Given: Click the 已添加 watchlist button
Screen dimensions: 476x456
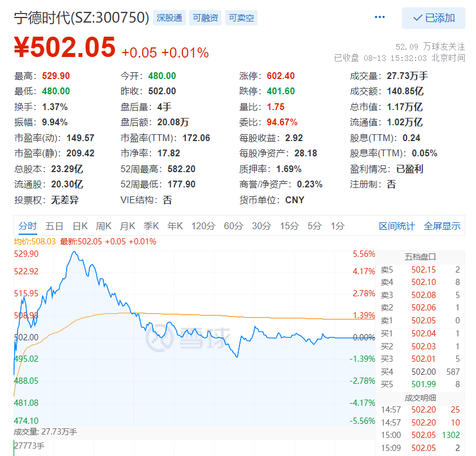Looking at the screenshot, I should [x=434, y=18].
